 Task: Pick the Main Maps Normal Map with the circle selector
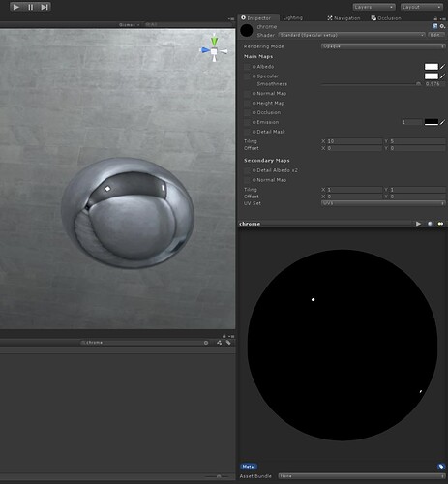254,94
